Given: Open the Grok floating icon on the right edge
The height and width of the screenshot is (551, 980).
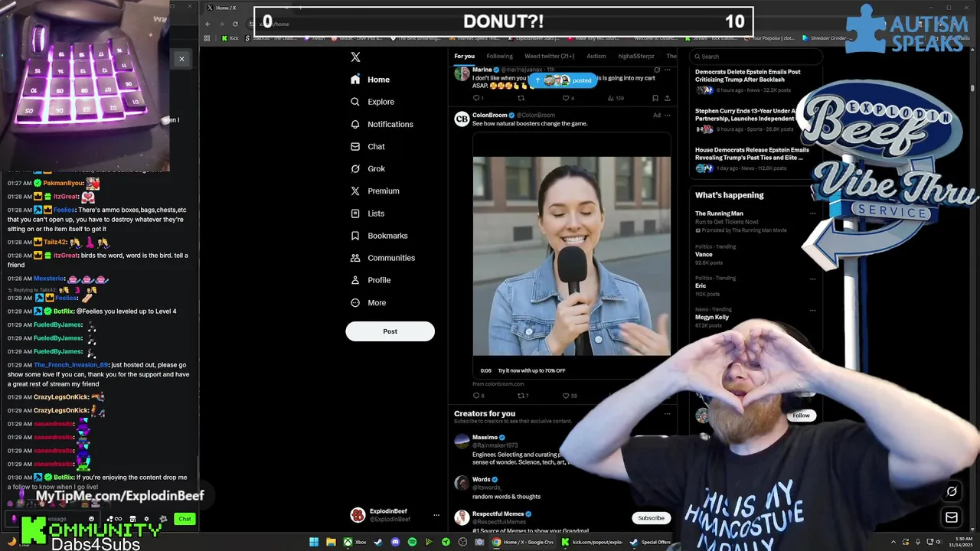Looking at the screenshot, I should [x=952, y=491].
